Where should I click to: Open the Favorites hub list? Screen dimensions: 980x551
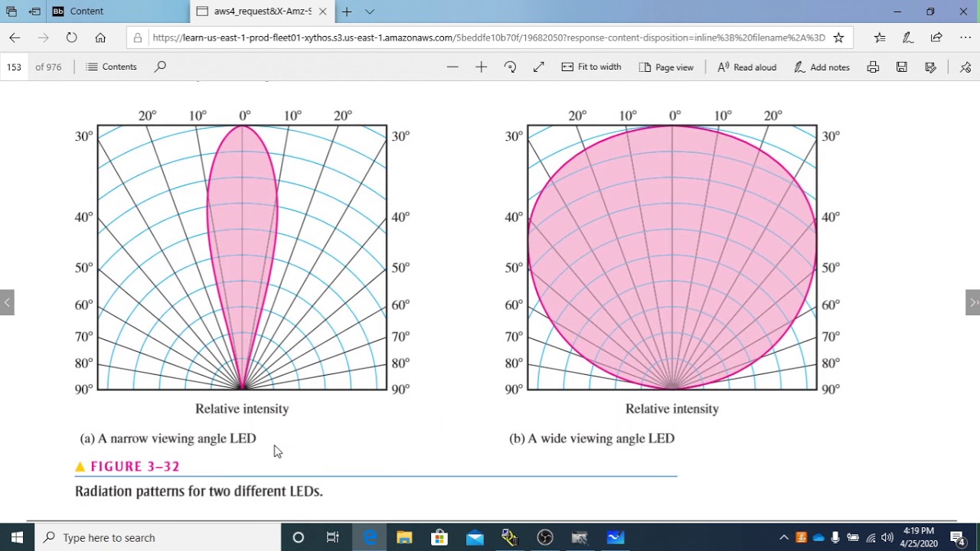click(880, 37)
